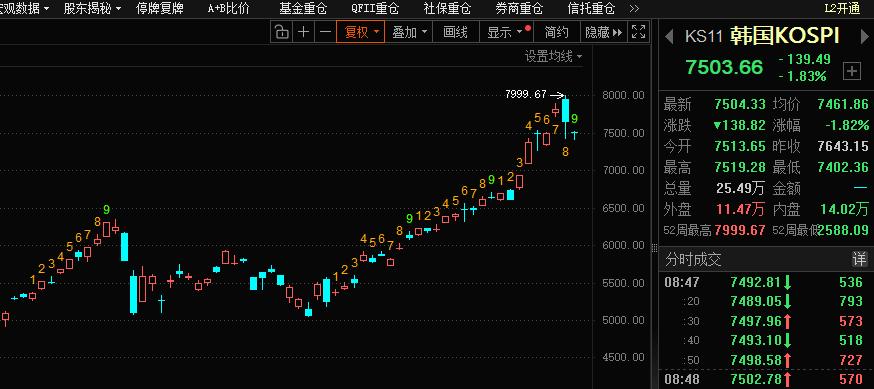The width and height of the screenshot is (874, 389).
Task: Click 最低 value 7402.36
Action: (x=843, y=167)
